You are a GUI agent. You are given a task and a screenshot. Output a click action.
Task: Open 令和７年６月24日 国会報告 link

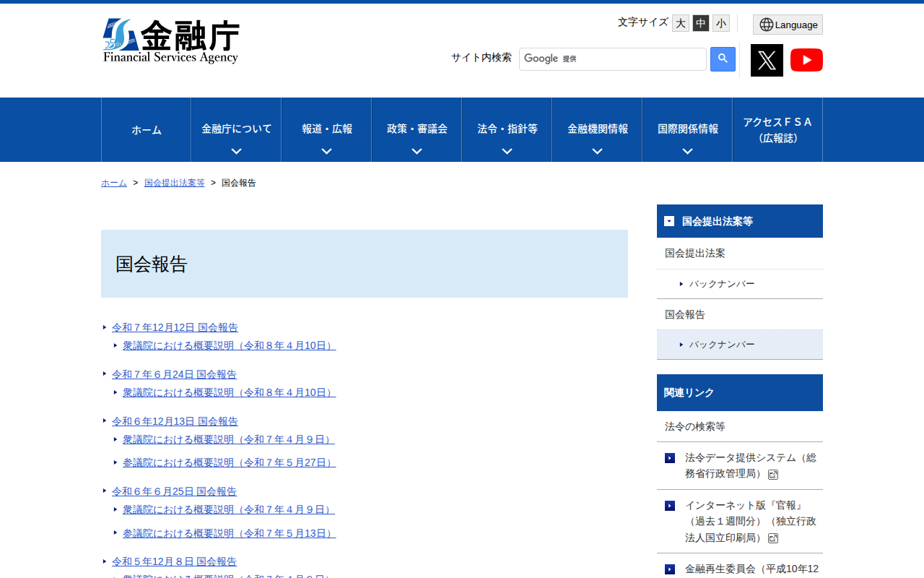click(x=174, y=374)
